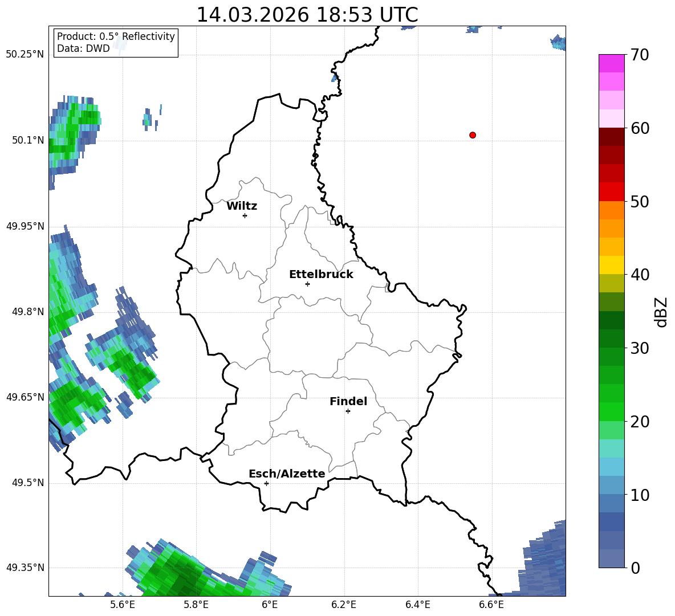Pick the bright red swatch just above 50 dBZ
This screenshot has width=675, height=616.
(x=611, y=191)
